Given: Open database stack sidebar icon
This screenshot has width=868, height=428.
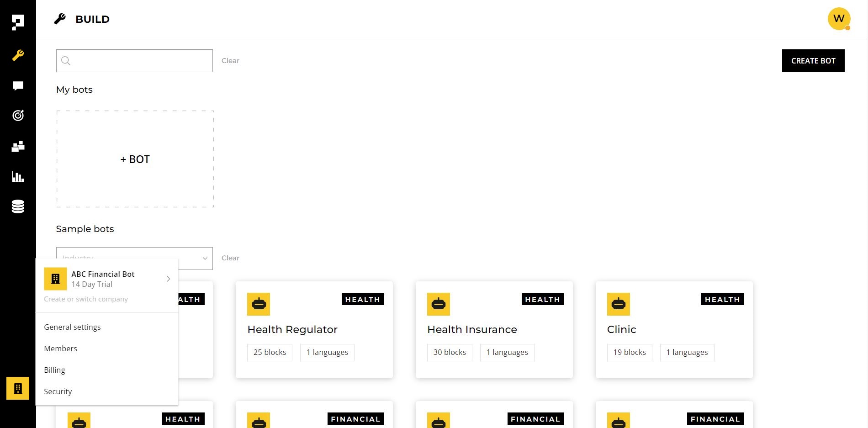Looking at the screenshot, I should point(18,206).
